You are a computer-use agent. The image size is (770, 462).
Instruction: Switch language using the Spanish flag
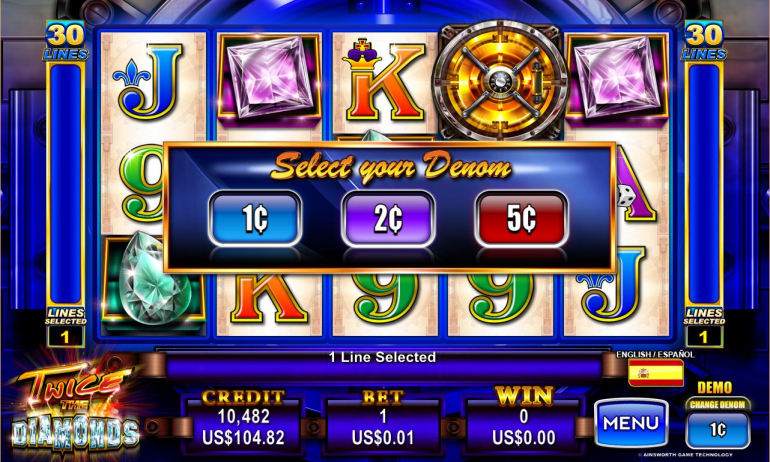click(x=656, y=373)
